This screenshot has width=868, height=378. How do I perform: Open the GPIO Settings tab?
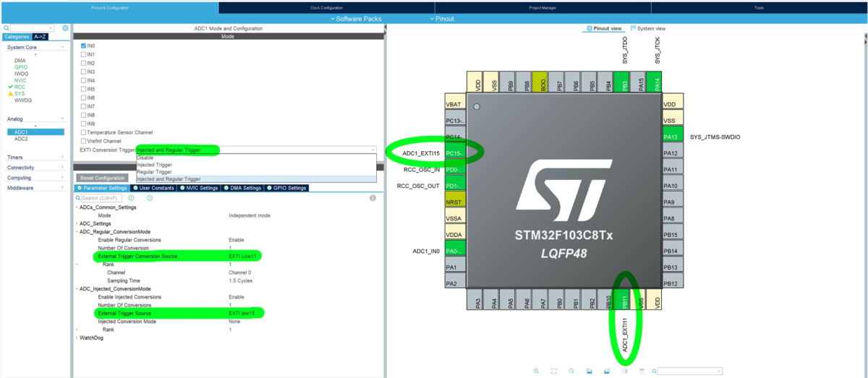pyautogui.click(x=286, y=188)
